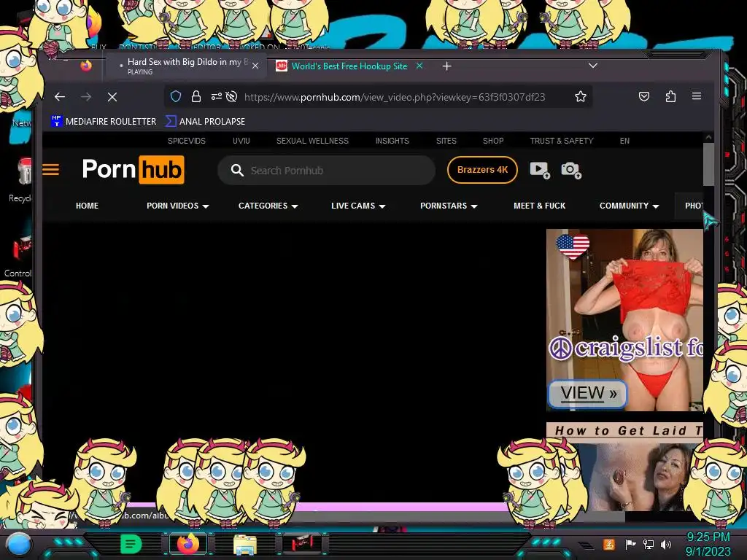Stop the page from loading
Screen dimensions: 747x560
112,97
